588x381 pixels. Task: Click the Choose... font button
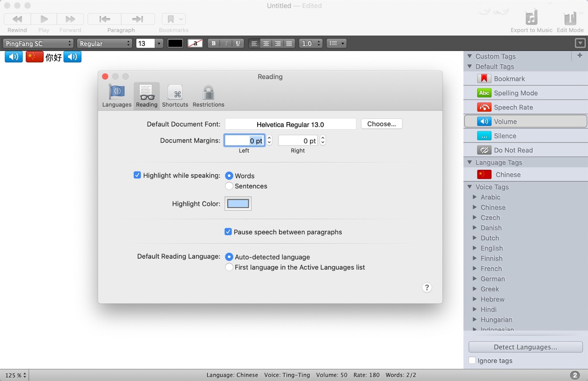[x=381, y=124]
